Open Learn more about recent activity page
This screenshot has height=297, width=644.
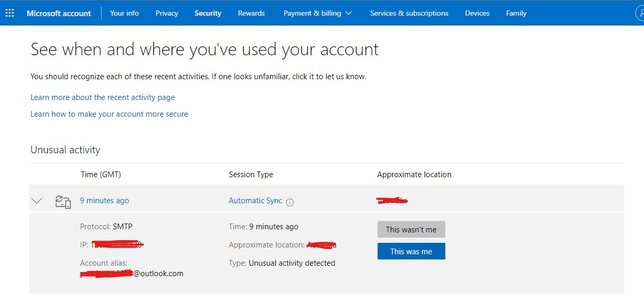coord(103,97)
